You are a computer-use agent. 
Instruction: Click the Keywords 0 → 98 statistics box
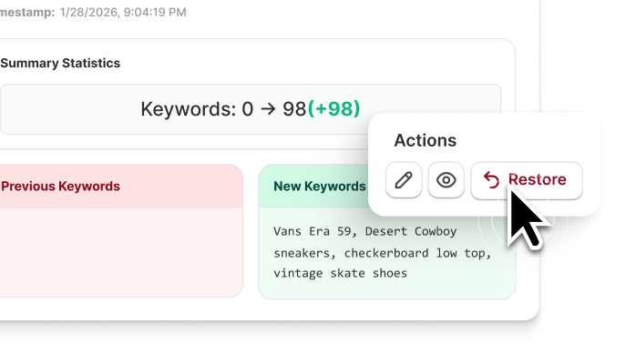click(251, 109)
